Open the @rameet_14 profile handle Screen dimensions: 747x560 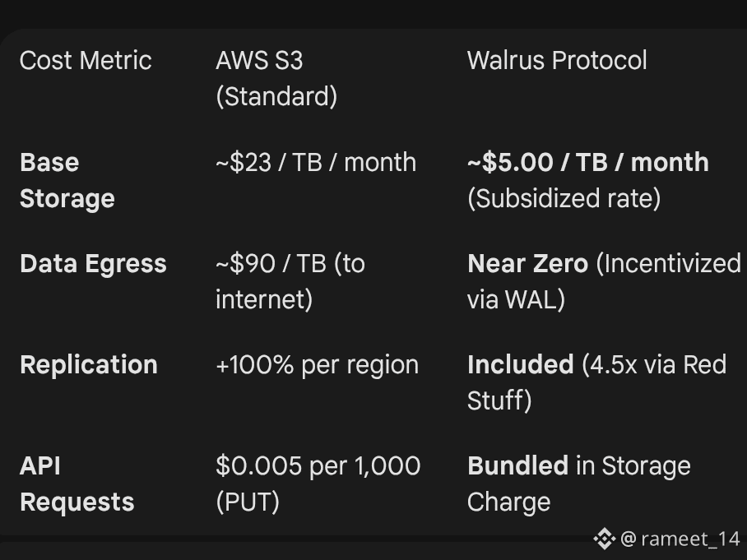point(680,539)
